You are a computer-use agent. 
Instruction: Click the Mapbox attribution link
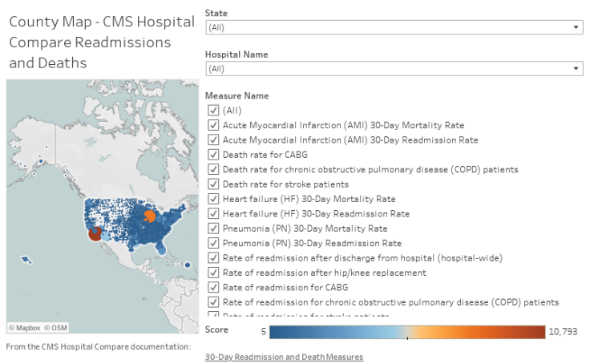coord(25,328)
